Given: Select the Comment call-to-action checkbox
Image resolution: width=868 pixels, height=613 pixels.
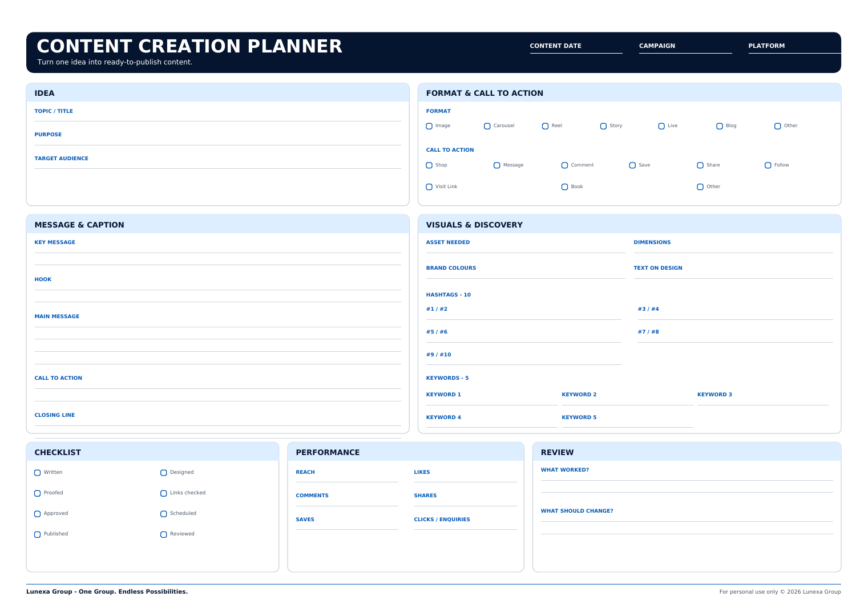Looking at the screenshot, I should [x=564, y=165].
